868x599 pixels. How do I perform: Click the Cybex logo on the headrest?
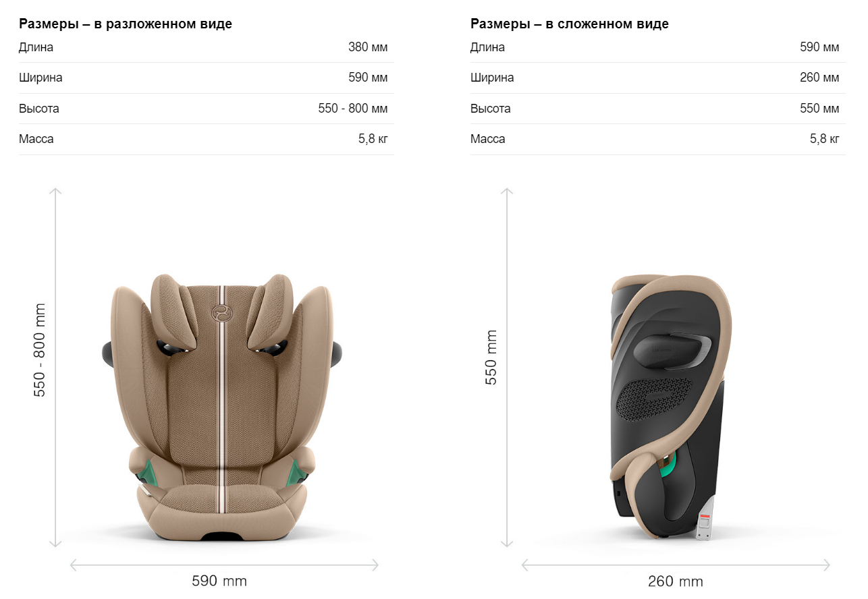221,312
